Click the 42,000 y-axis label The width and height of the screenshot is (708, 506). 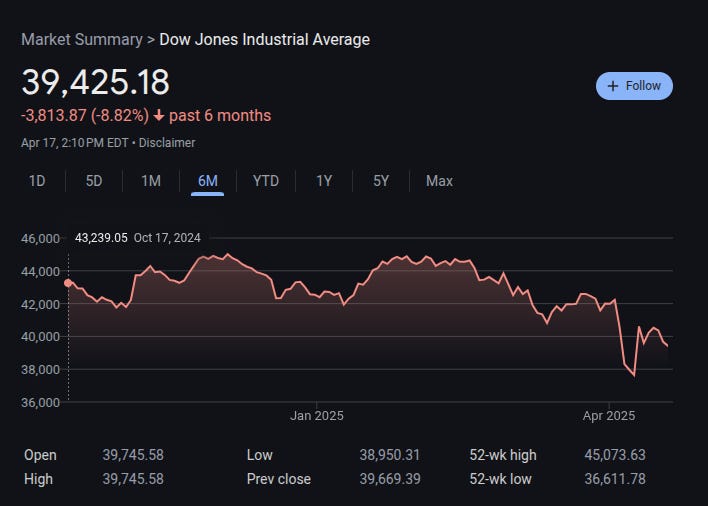pos(40,304)
